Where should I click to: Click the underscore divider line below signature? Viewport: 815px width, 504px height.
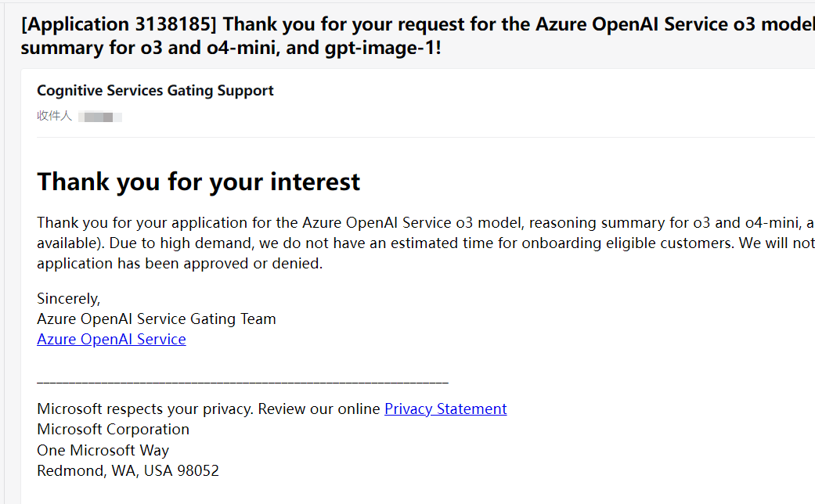pos(243,382)
